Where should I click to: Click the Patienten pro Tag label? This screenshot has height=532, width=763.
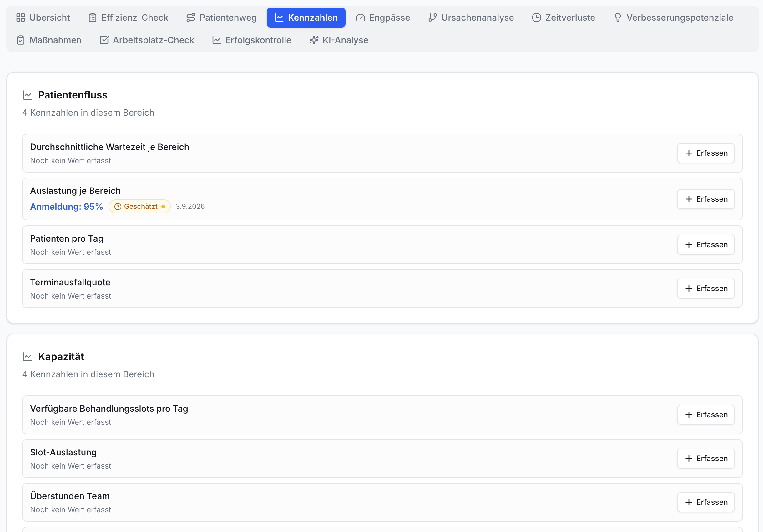tap(67, 238)
